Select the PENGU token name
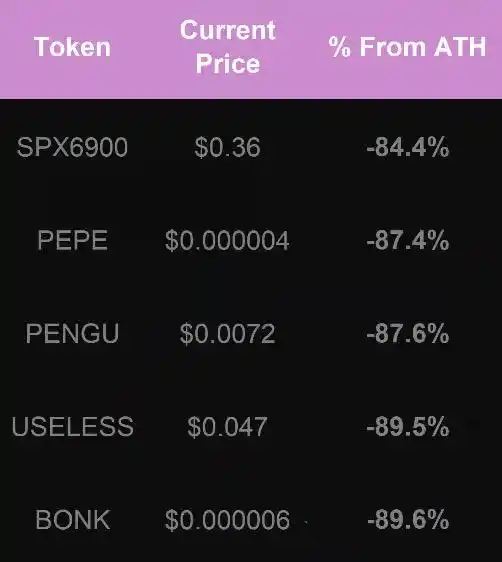The image size is (502, 562). click(x=72, y=333)
